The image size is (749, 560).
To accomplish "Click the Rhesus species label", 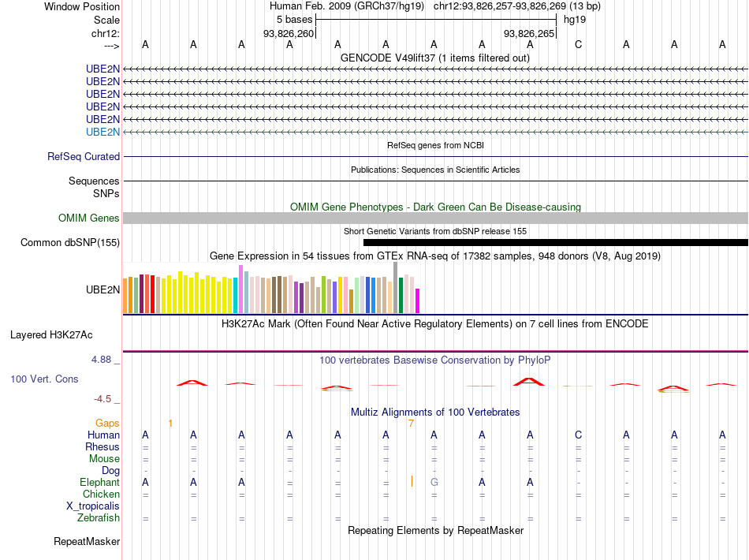I will (102, 446).
